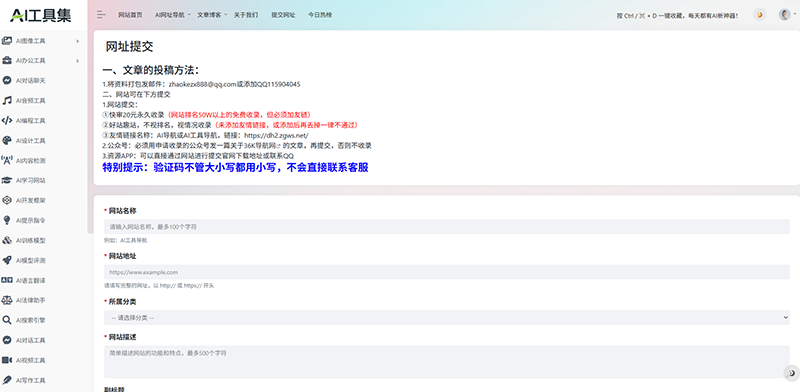Viewport: 800px width, 392px height.
Task: Click the AI设计工具 palette icon
Action: 7,140
